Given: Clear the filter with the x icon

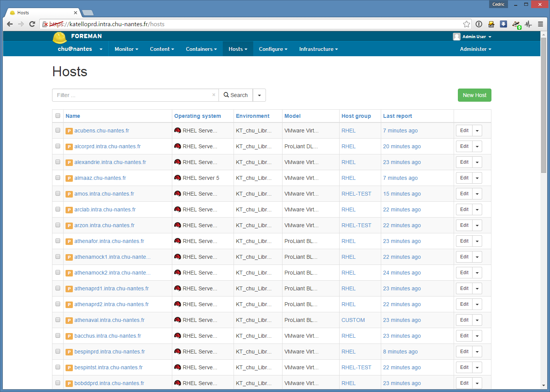Looking at the screenshot, I should 214,95.
